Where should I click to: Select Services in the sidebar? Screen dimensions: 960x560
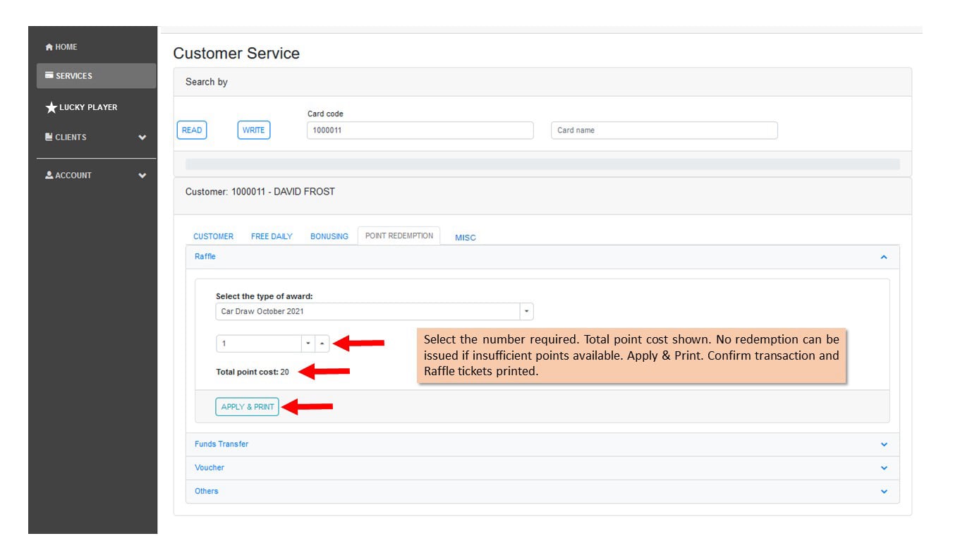click(x=96, y=75)
